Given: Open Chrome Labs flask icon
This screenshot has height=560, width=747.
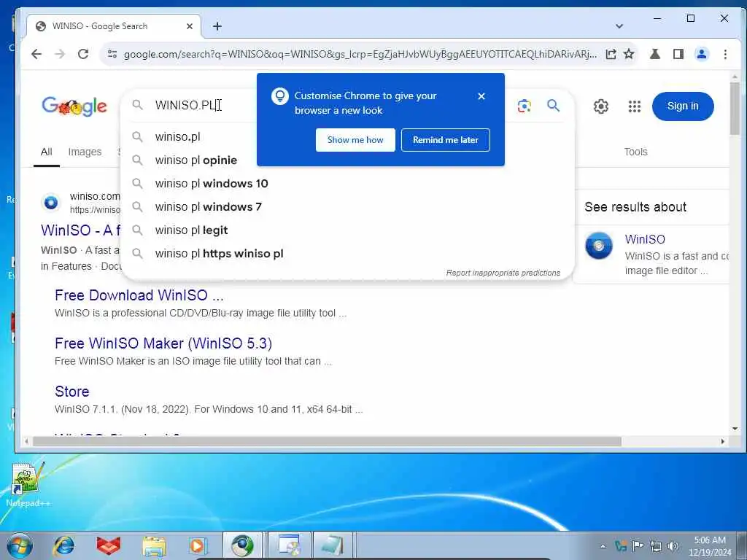Looking at the screenshot, I should tap(655, 54).
